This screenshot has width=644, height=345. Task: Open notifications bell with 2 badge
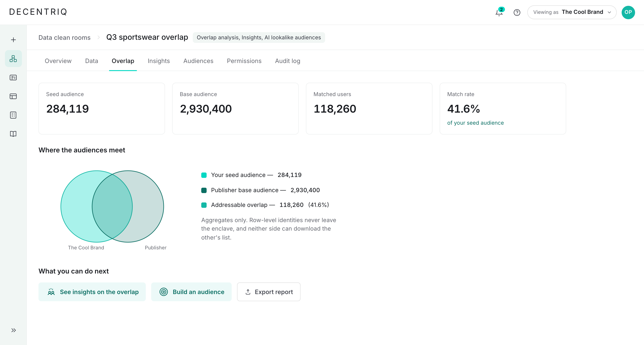499,12
